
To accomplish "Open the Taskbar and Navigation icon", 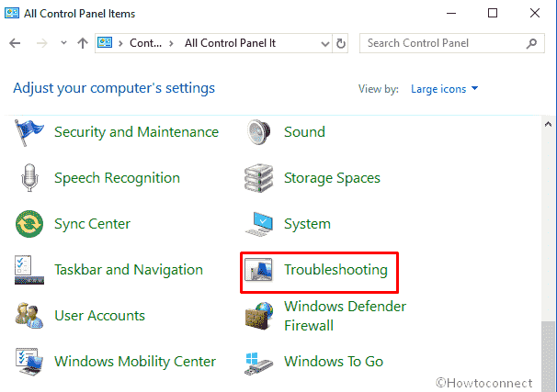I will (29, 270).
